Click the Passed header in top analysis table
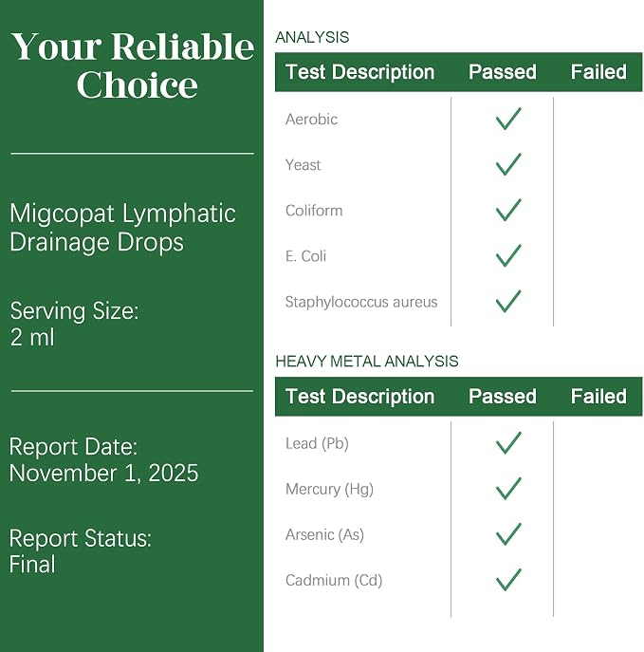 click(503, 72)
